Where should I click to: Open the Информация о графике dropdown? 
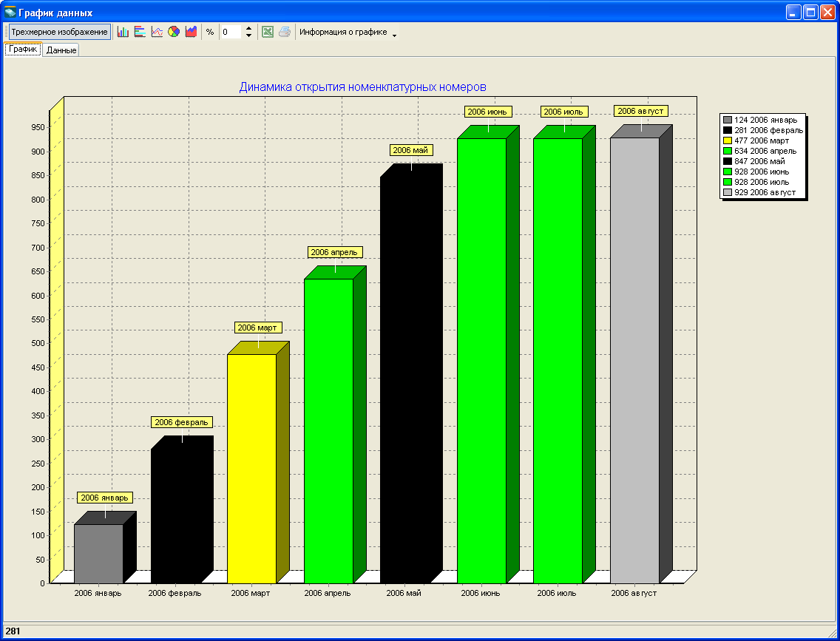tap(348, 32)
